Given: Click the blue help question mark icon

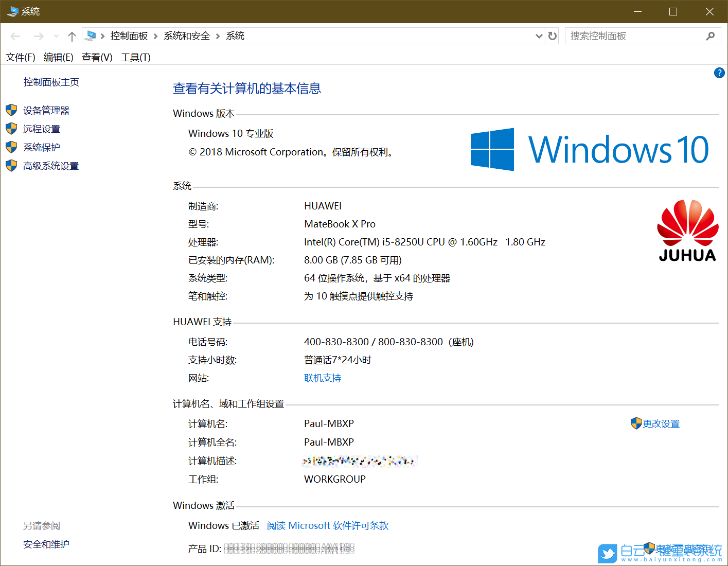Looking at the screenshot, I should tap(719, 73).
